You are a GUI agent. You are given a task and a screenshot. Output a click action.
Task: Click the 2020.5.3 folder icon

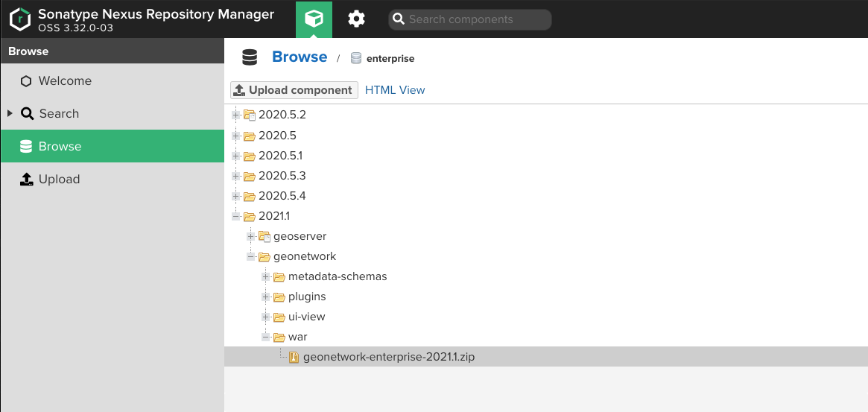(x=250, y=176)
